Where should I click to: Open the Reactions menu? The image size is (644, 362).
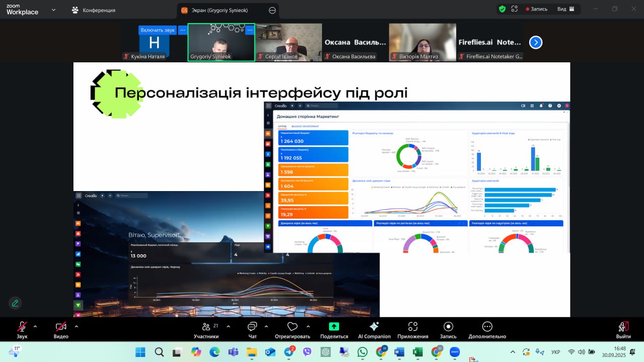point(292,330)
